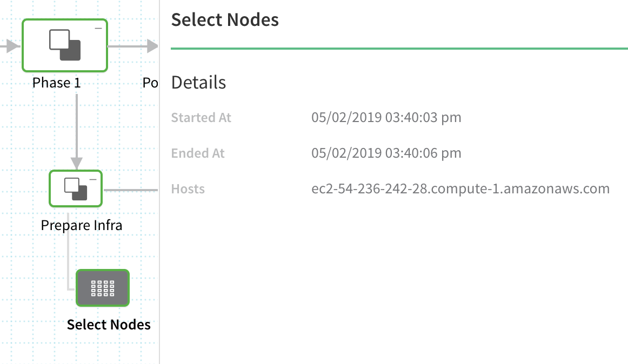Click the Hosts field label
628x364 pixels.
click(x=188, y=188)
